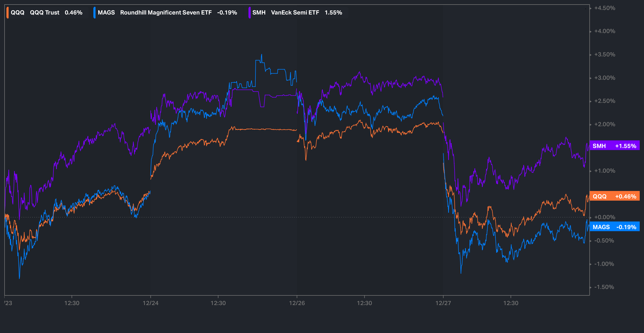Click the +0.00% baseline label on axis
The width and height of the screenshot is (644, 333).
pyautogui.click(x=605, y=217)
